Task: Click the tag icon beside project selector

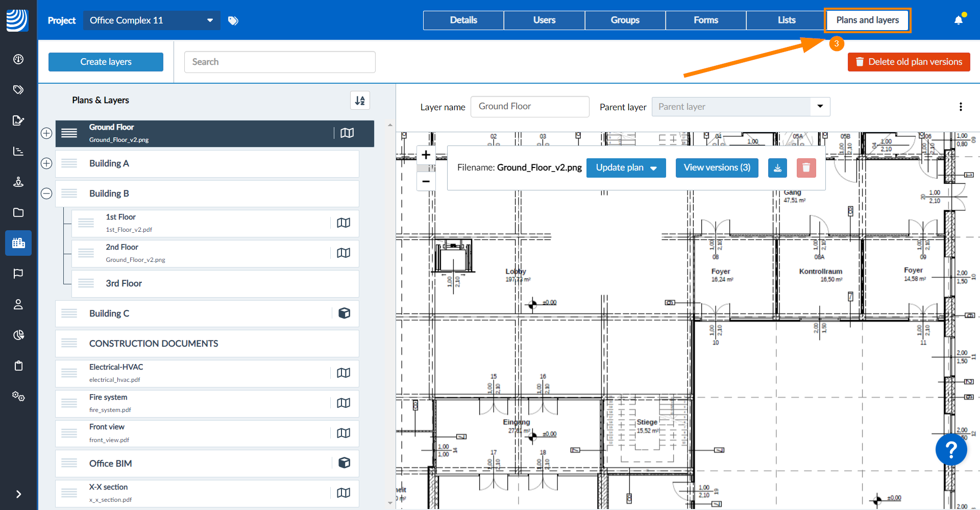Action: pyautogui.click(x=233, y=21)
